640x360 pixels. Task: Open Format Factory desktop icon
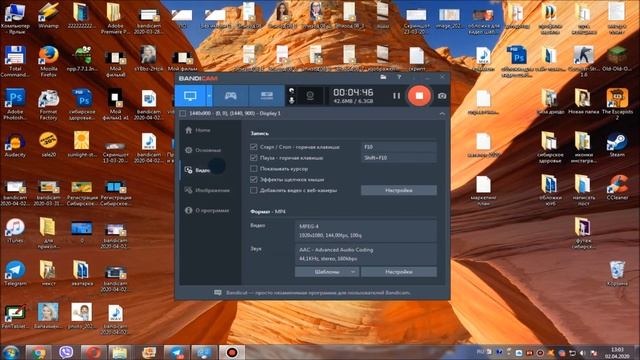click(49, 104)
